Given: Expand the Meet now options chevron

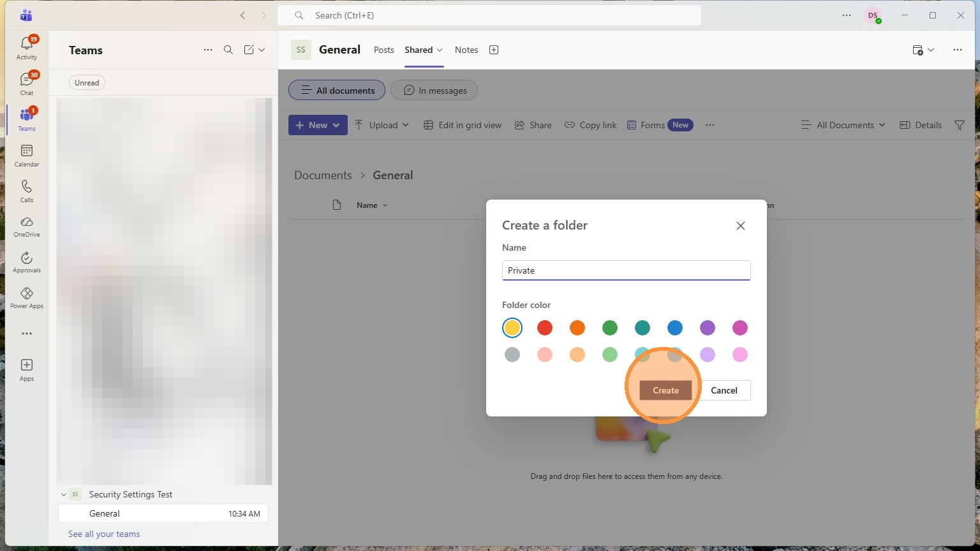Looking at the screenshot, I should pyautogui.click(x=931, y=50).
